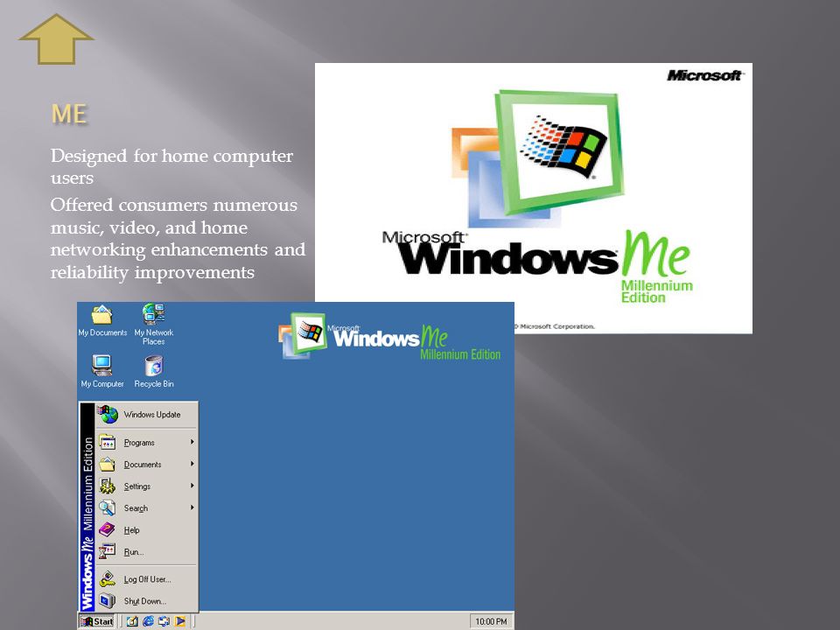The height and width of the screenshot is (630, 840).
Task: Click the Run icon in Start menu
Action: point(107,551)
